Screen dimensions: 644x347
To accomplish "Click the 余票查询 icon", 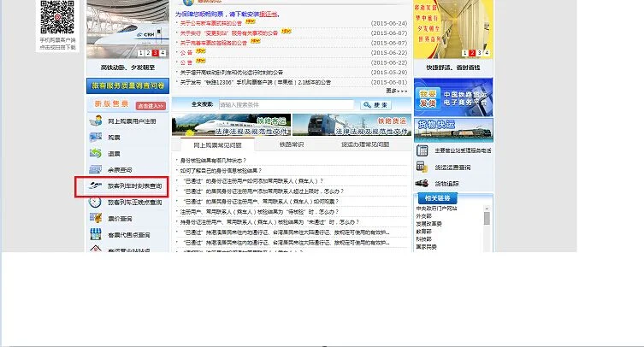I will pos(96,169).
